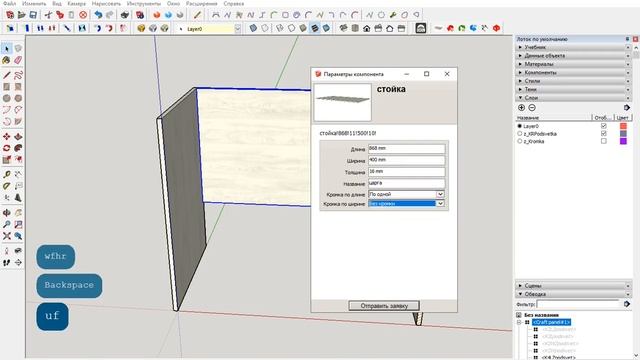
Task: Click the Undo arrow icon
Action: pos(98,15)
